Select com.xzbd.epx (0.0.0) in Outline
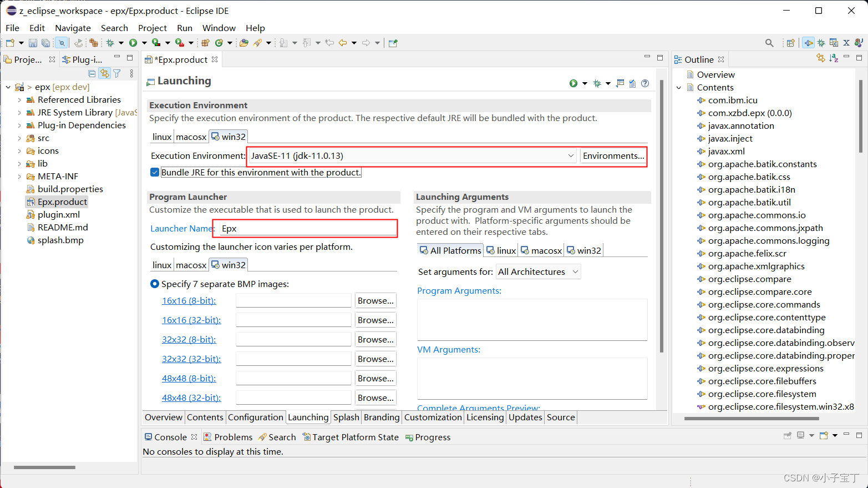The image size is (868, 488). point(744,113)
